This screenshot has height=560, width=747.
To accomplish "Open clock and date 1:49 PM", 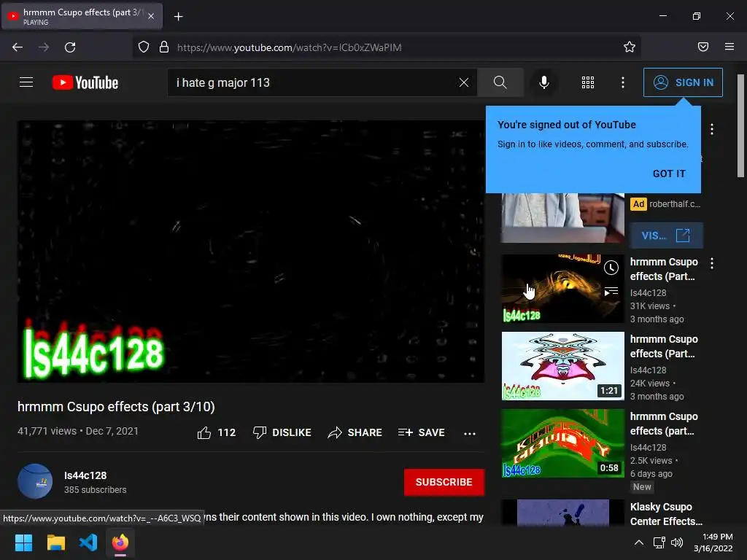I will coord(713,542).
